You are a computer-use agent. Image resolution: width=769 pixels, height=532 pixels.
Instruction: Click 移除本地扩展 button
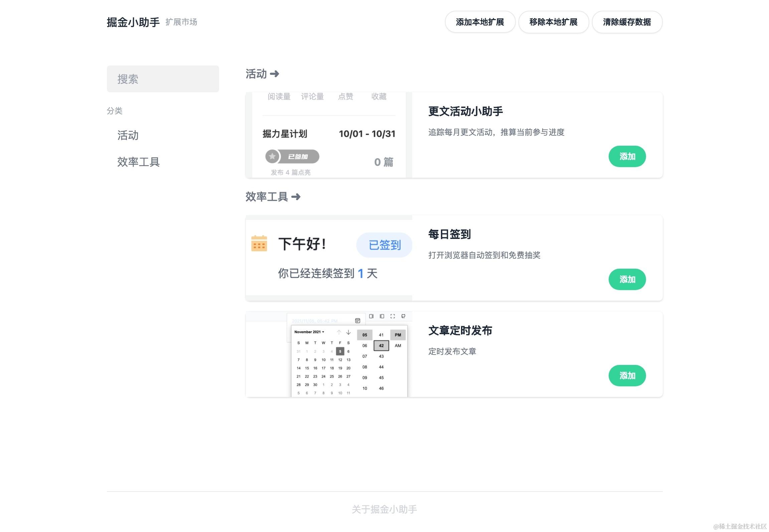coord(553,22)
